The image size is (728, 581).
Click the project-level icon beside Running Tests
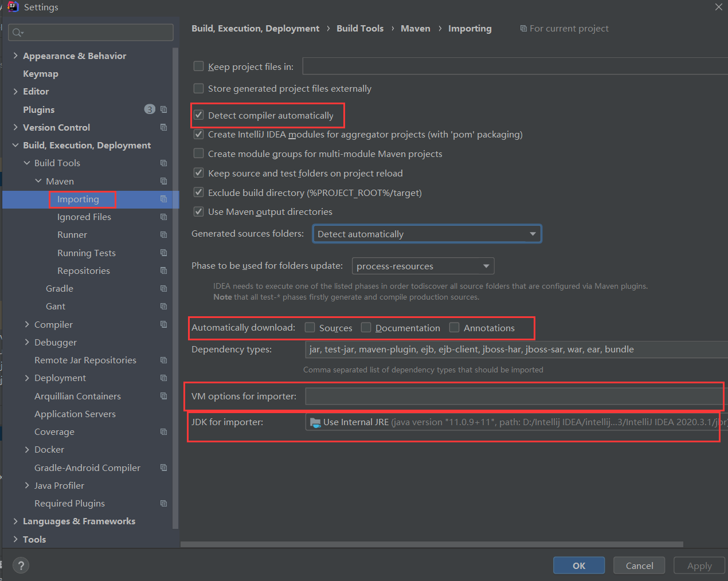pos(164,253)
